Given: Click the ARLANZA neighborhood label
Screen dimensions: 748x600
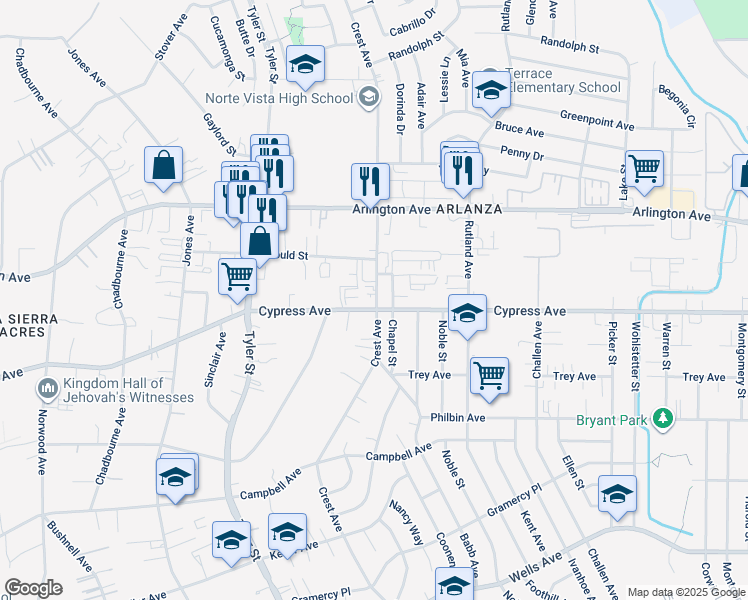Looking at the screenshot, I should coord(468,210).
